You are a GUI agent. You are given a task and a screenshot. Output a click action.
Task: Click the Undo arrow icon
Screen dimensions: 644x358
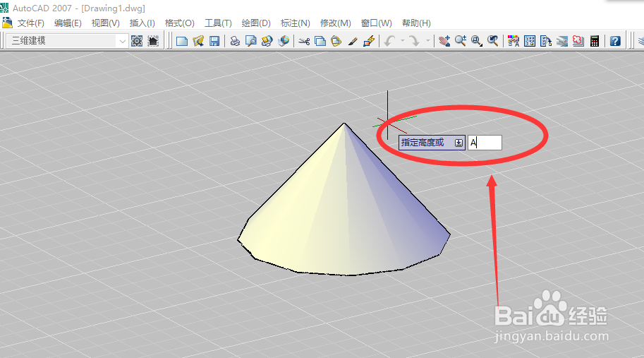pos(389,41)
